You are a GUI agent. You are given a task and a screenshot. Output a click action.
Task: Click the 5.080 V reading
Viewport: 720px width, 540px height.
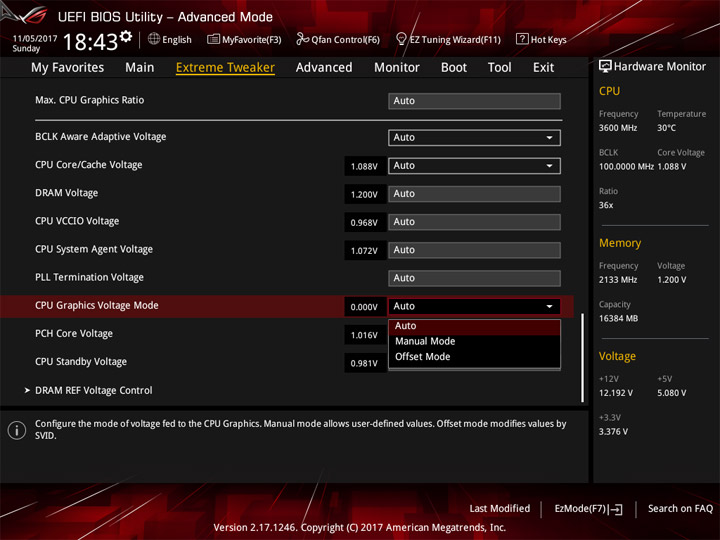671,393
